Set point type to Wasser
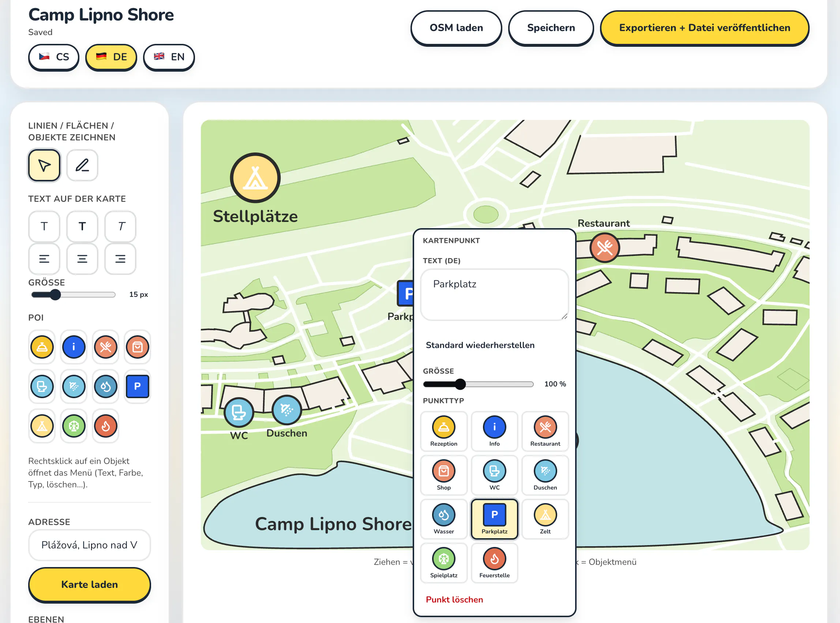 (x=444, y=519)
